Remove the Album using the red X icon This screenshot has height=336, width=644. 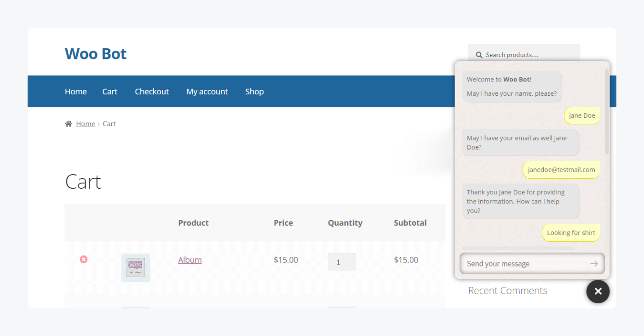[x=84, y=259]
